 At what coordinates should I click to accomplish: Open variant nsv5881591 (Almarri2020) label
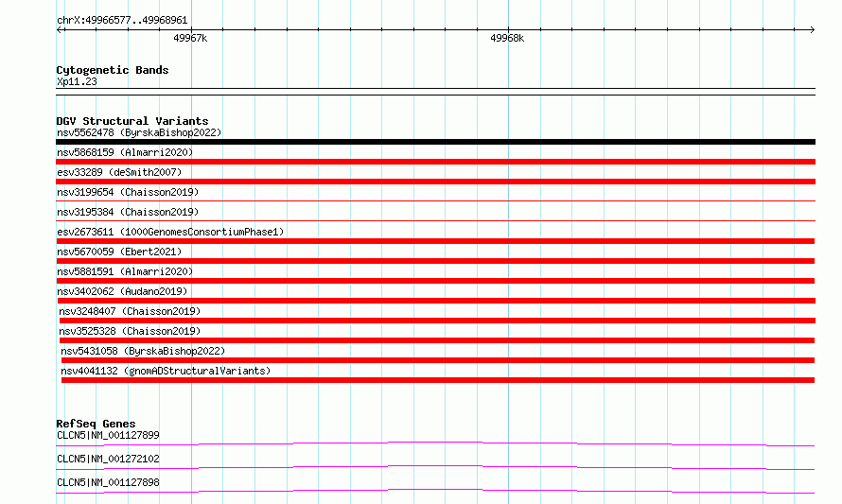tap(125, 271)
